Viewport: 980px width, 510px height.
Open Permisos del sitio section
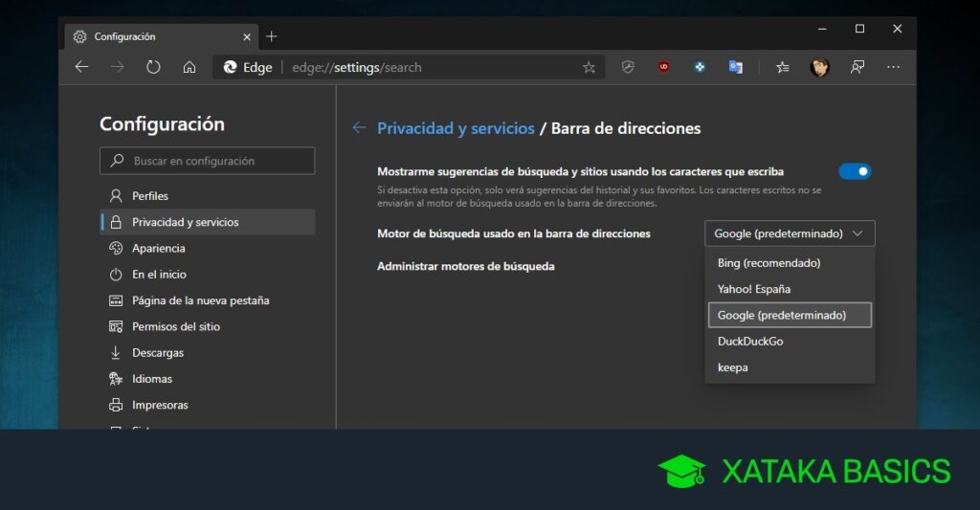pyautogui.click(x=176, y=326)
